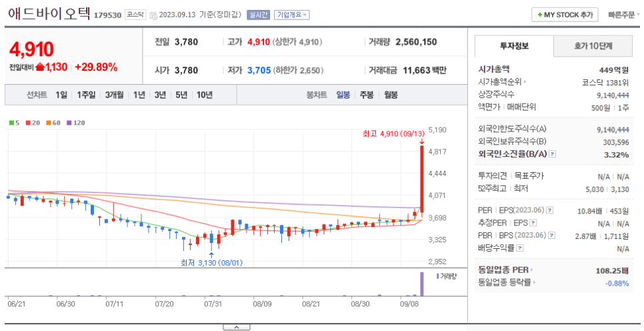Switch to the 투자정보 tab

514,46
